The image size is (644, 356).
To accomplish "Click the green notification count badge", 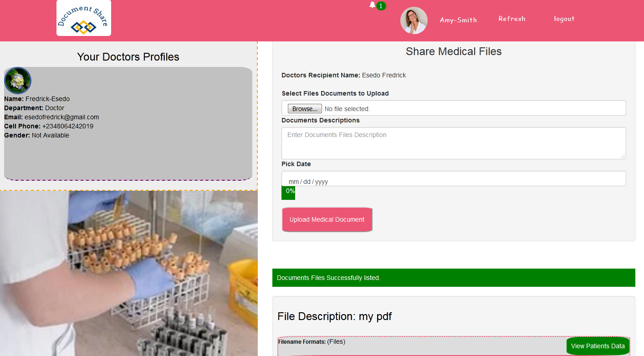I will point(380,6).
